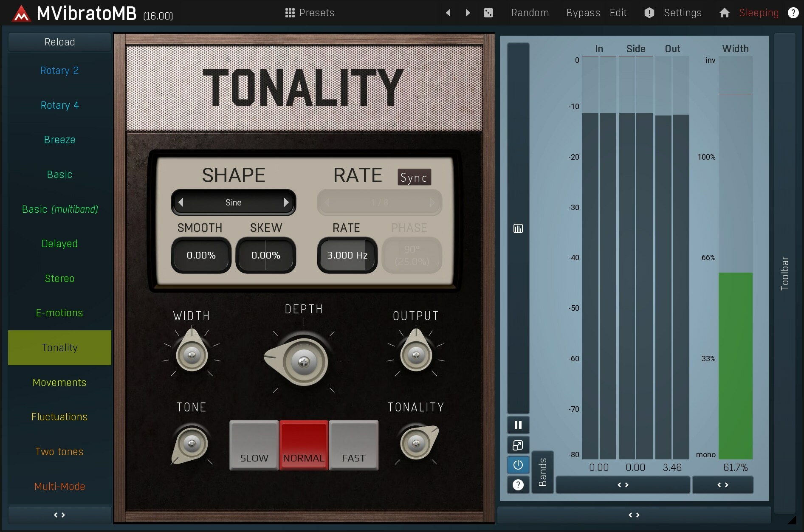Open the Bands panel
Image resolution: width=804 pixels, height=532 pixels.
pos(542,472)
